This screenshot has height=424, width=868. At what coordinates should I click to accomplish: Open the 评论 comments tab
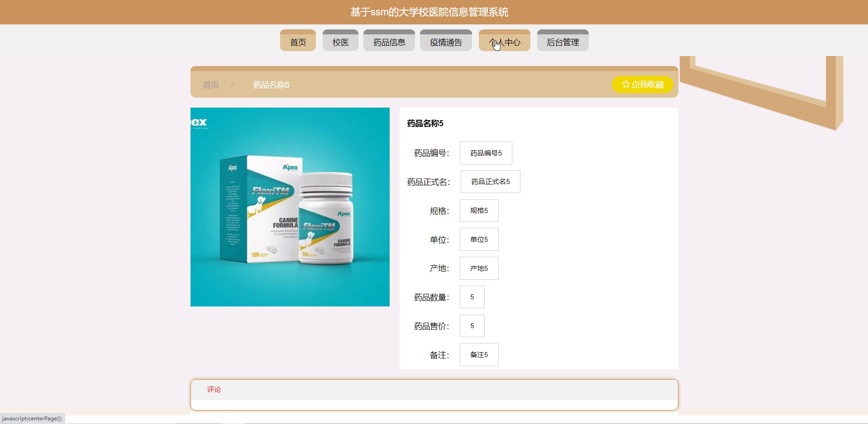pyautogui.click(x=214, y=390)
